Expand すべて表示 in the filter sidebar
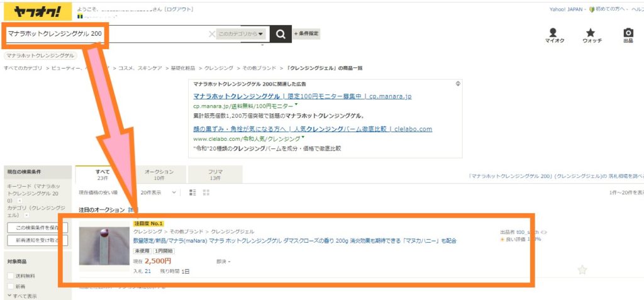This screenshot has width=644, height=300. click(22, 296)
